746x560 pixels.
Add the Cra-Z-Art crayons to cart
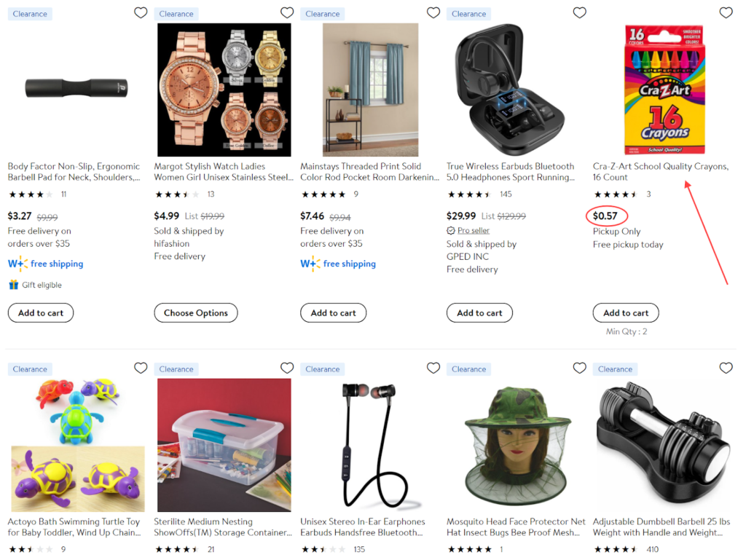[x=625, y=312]
